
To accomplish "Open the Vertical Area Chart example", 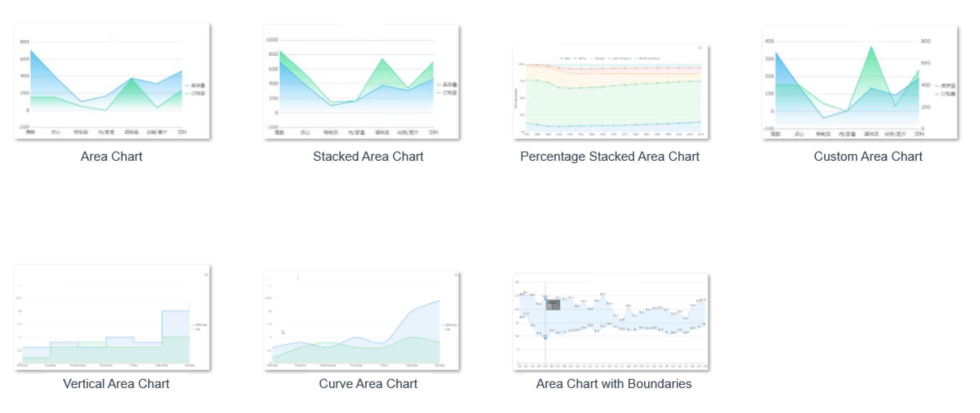I will (116, 383).
